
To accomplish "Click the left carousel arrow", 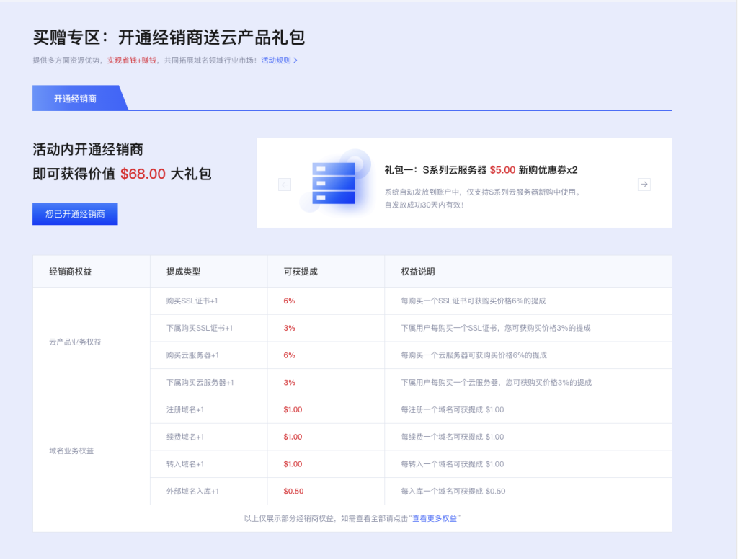I will tap(284, 184).
